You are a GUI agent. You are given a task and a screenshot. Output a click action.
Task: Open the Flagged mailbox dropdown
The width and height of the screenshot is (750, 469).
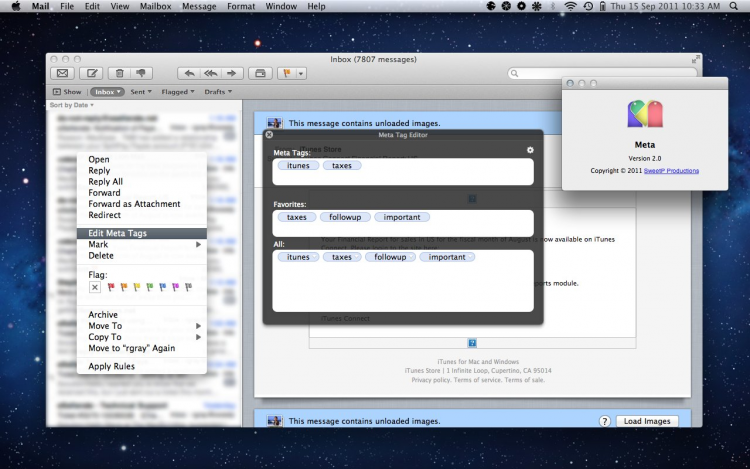[x=178, y=92]
